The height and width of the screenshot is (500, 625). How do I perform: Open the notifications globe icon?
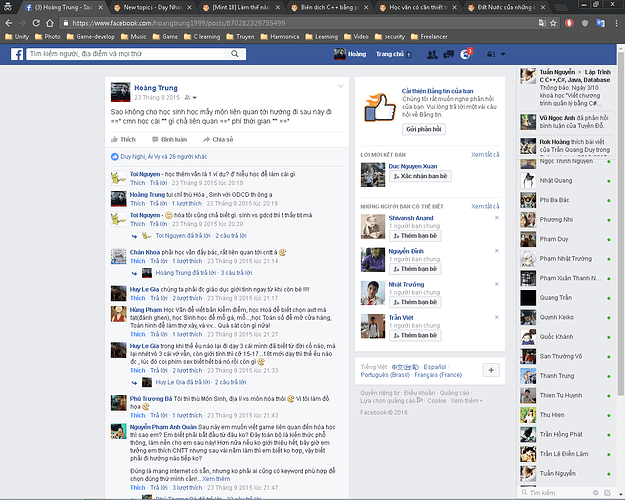click(465, 54)
